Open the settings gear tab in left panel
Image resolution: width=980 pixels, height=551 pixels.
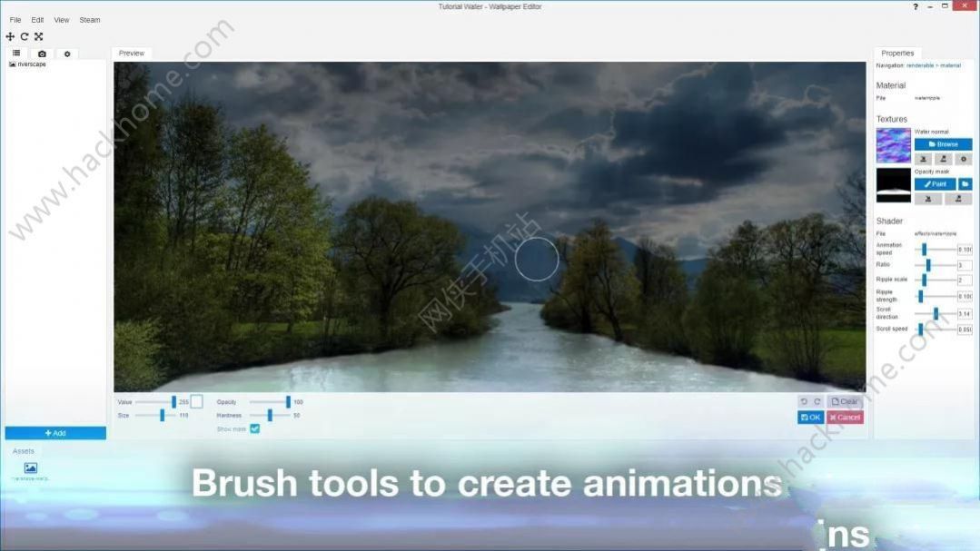66,54
